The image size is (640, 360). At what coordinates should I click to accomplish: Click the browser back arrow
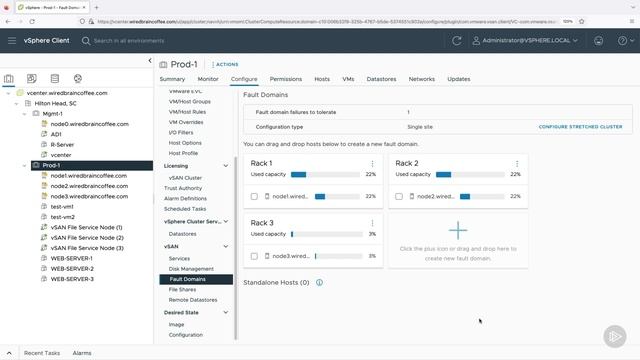coord(9,21)
